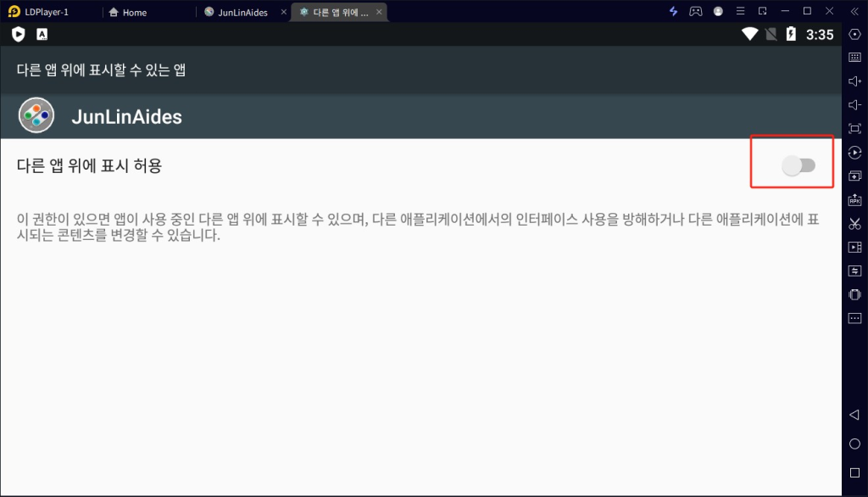
Task: Open the operation recorder icon
Action: pyautogui.click(x=854, y=153)
